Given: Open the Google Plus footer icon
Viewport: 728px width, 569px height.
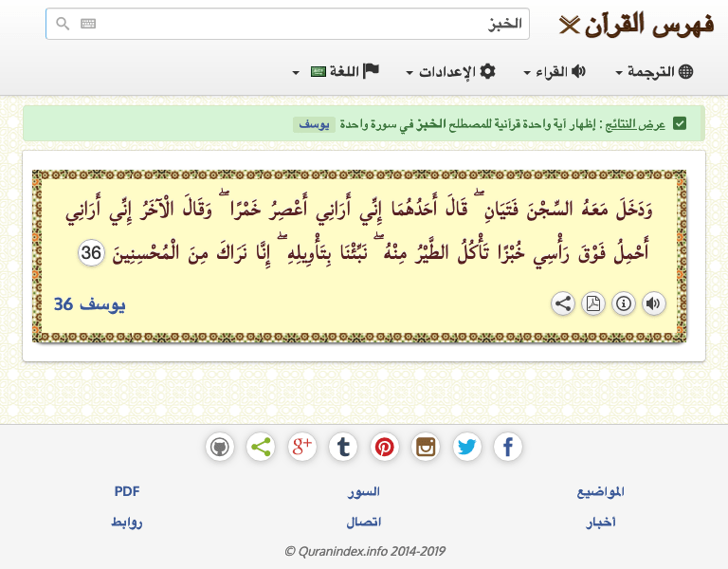Looking at the screenshot, I should 301,448.
